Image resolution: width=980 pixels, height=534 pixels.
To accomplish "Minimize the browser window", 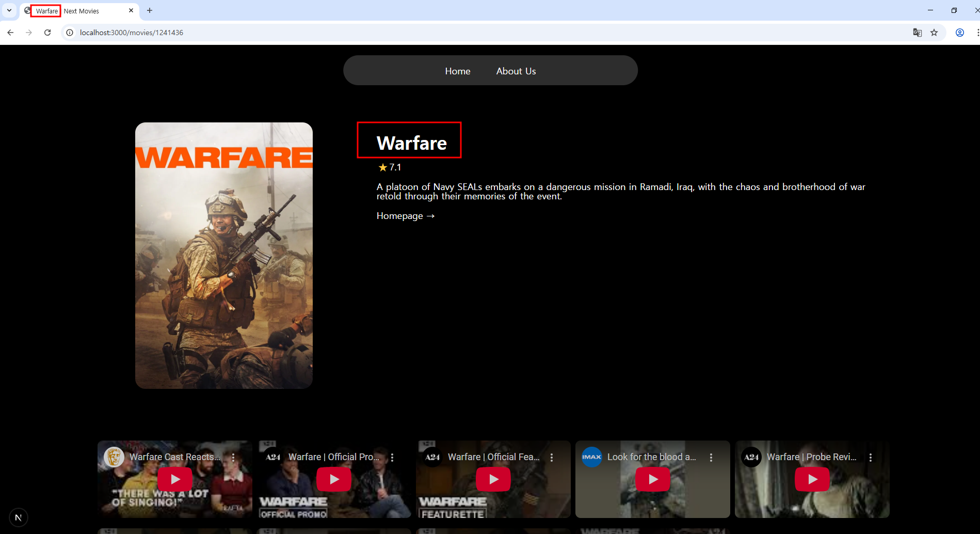I will pyautogui.click(x=930, y=10).
